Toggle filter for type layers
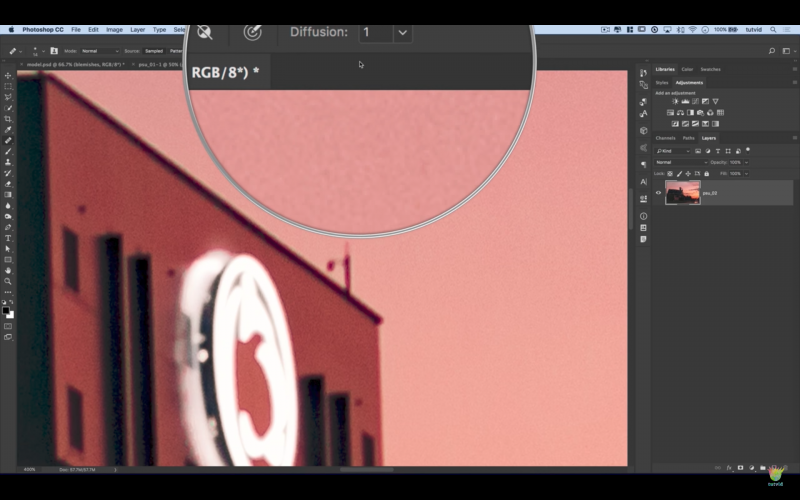Viewport: 800px width, 500px height. tap(718, 151)
